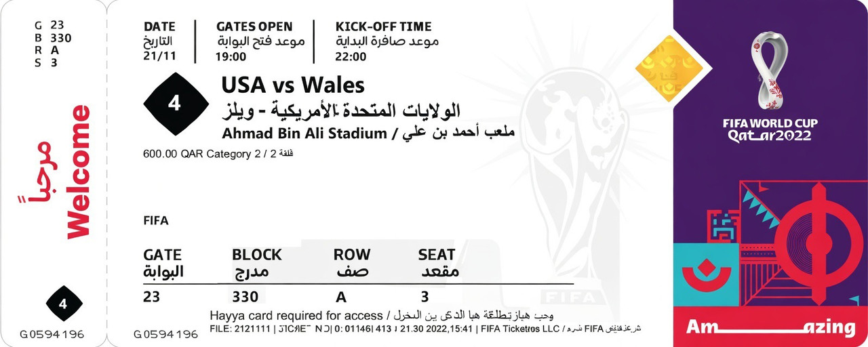The width and height of the screenshot is (868, 347).
Task: Click the Amazing banner at bottom right
Action: (770, 327)
